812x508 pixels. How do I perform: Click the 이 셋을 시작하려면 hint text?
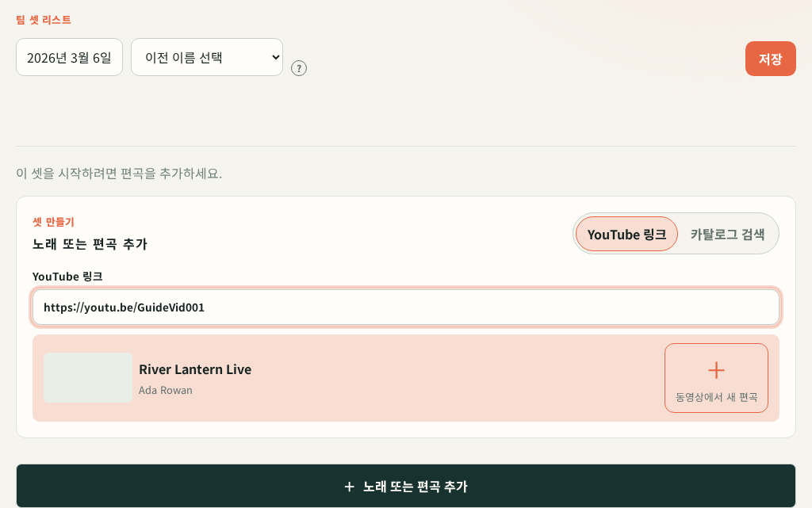click(x=119, y=174)
